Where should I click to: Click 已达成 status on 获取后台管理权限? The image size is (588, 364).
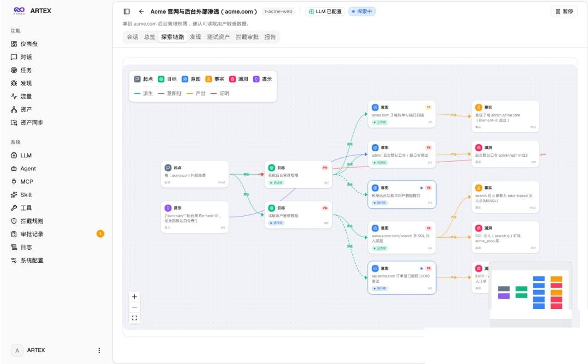pos(277,183)
